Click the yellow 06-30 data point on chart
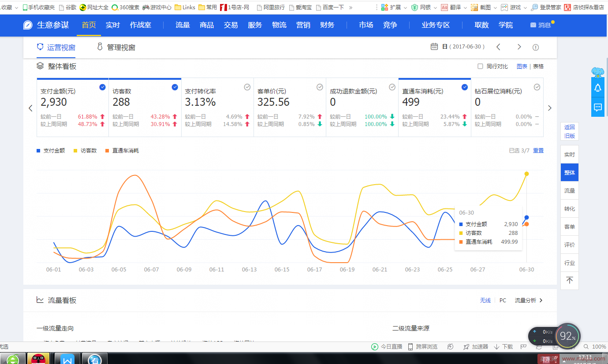This screenshot has width=608, height=364. pyautogui.click(x=526, y=174)
